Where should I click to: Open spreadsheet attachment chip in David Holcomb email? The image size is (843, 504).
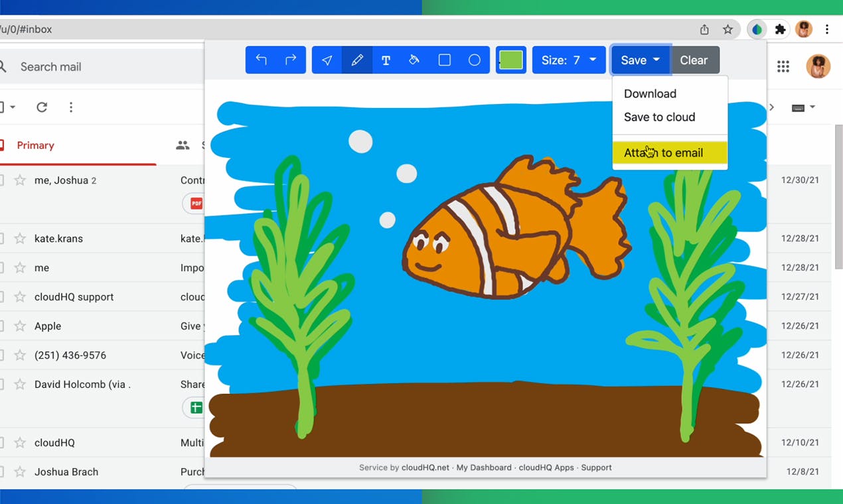pos(194,408)
